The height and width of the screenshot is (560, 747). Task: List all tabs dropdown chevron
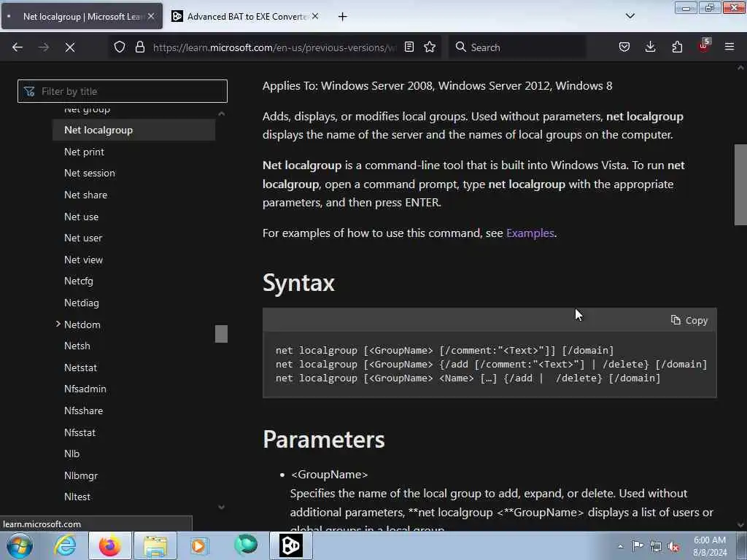[630, 16]
